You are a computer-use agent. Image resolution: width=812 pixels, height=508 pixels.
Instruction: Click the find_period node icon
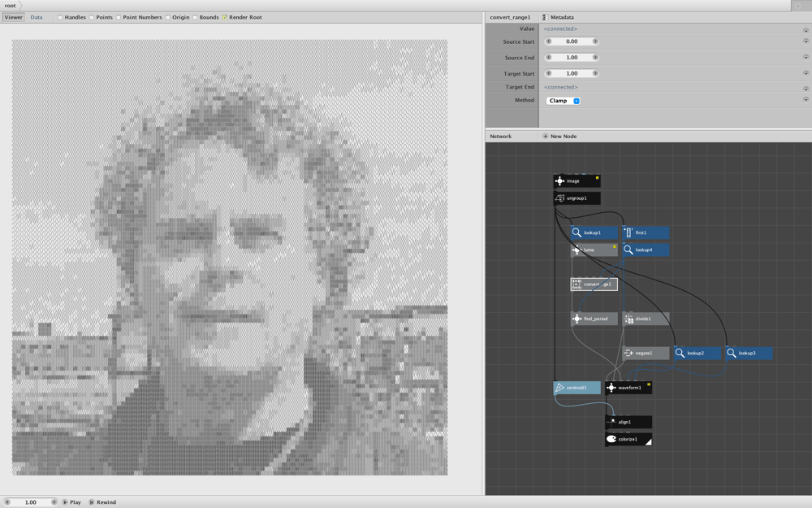point(577,319)
